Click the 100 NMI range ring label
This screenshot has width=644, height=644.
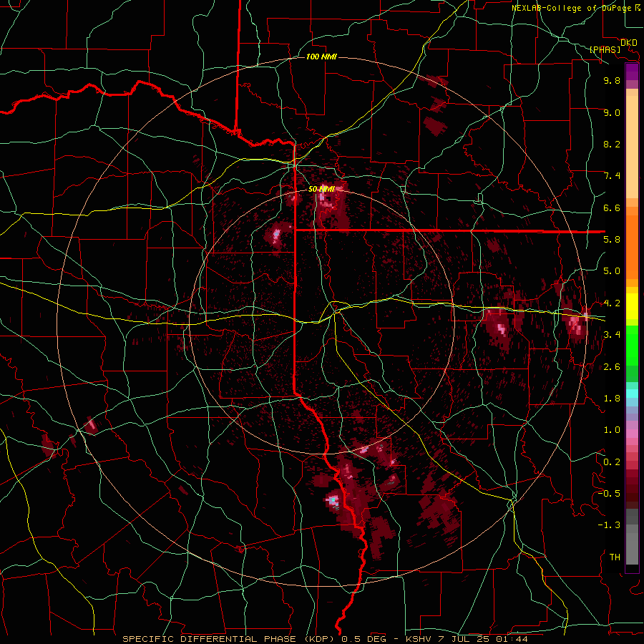321,57
